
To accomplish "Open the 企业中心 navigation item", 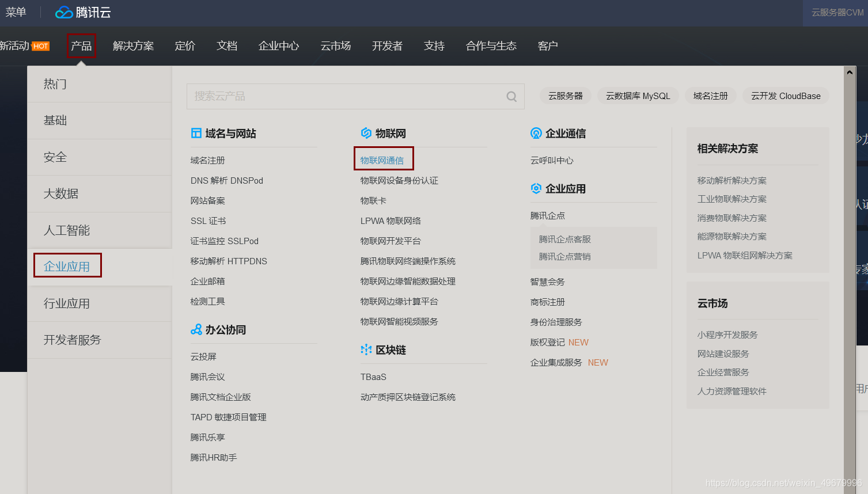I will tap(279, 45).
